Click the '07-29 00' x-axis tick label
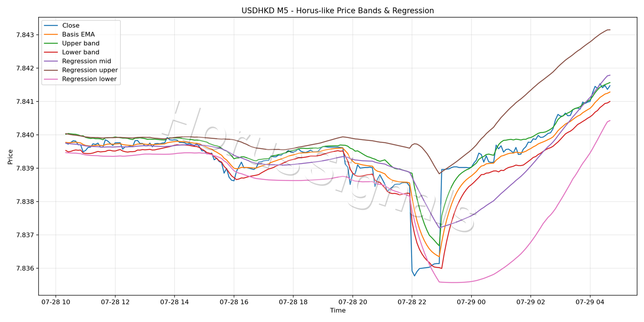The image size is (644, 322). (x=471, y=301)
